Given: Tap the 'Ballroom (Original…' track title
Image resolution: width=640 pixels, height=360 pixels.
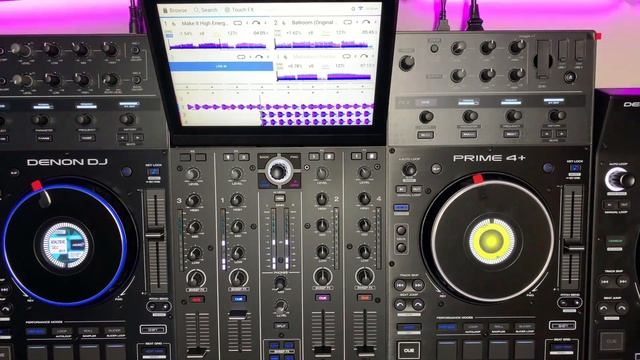Looking at the screenshot, I should (x=313, y=22).
